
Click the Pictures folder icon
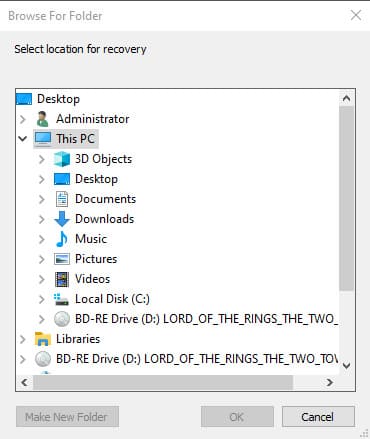[62, 259]
